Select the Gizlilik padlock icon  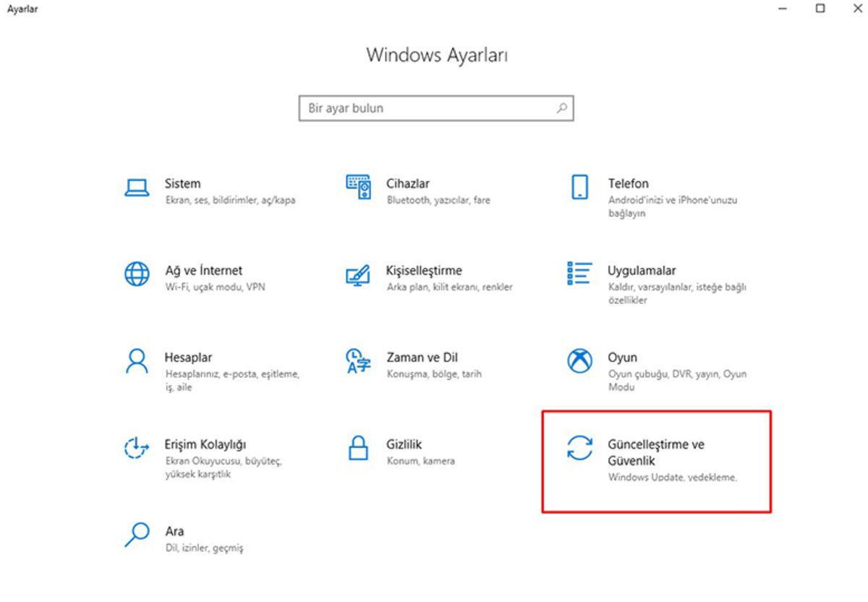(x=357, y=449)
